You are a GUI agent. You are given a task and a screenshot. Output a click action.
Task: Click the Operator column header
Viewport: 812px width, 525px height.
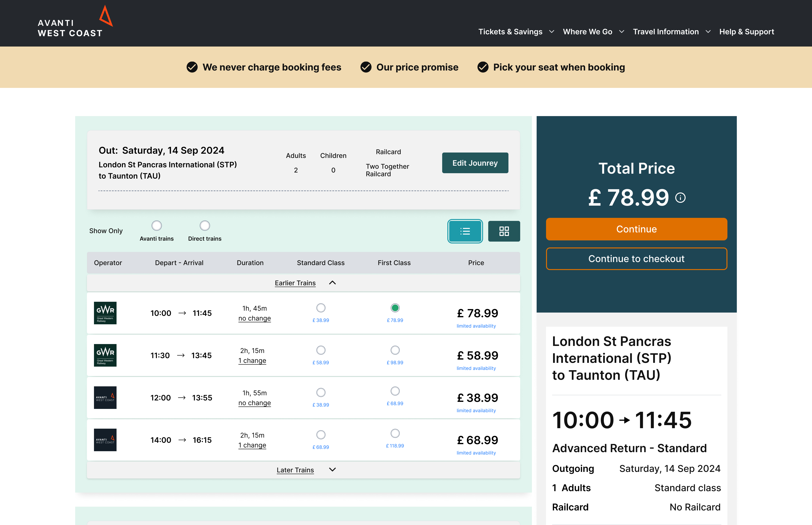click(x=108, y=263)
